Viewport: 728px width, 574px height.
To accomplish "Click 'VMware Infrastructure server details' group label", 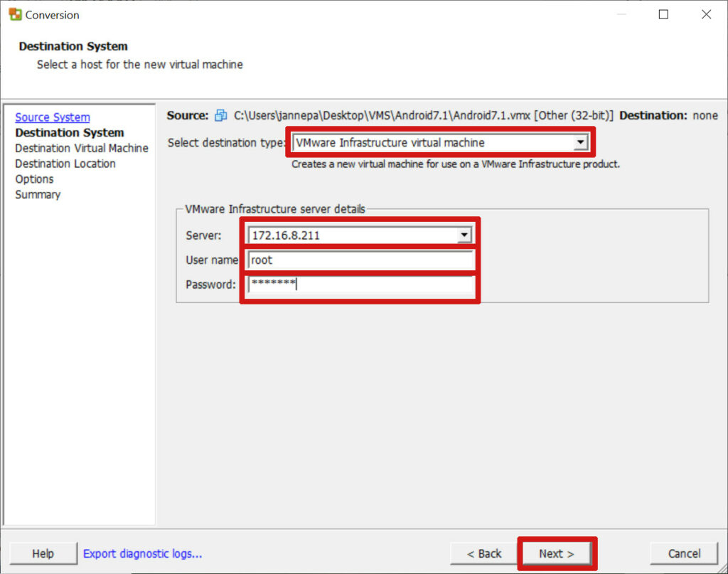I will tap(275, 209).
